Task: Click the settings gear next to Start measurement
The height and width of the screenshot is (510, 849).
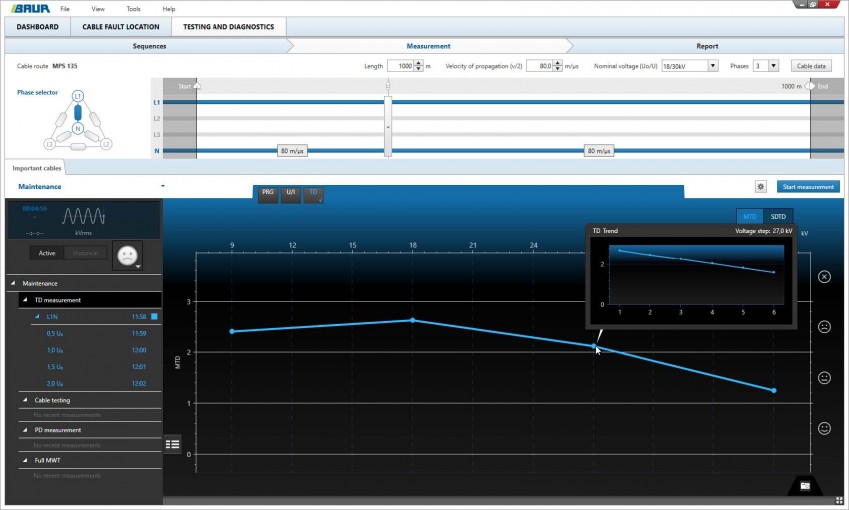Action: [761, 187]
